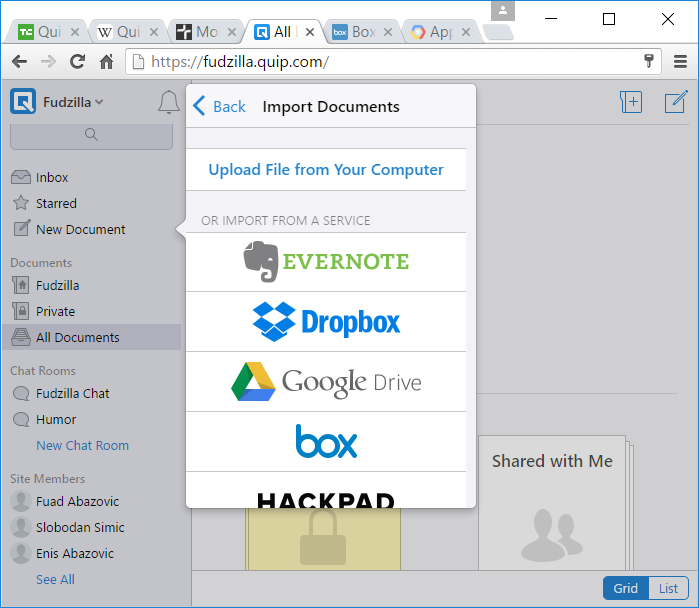
Task: Click Upload File from Your Computer
Action: (326, 170)
